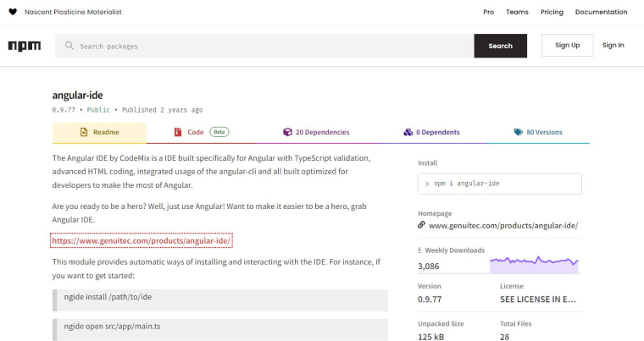Click the 'ngide open src/app/main.ts' code block
The image size is (644, 341).
[x=220, y=329]
